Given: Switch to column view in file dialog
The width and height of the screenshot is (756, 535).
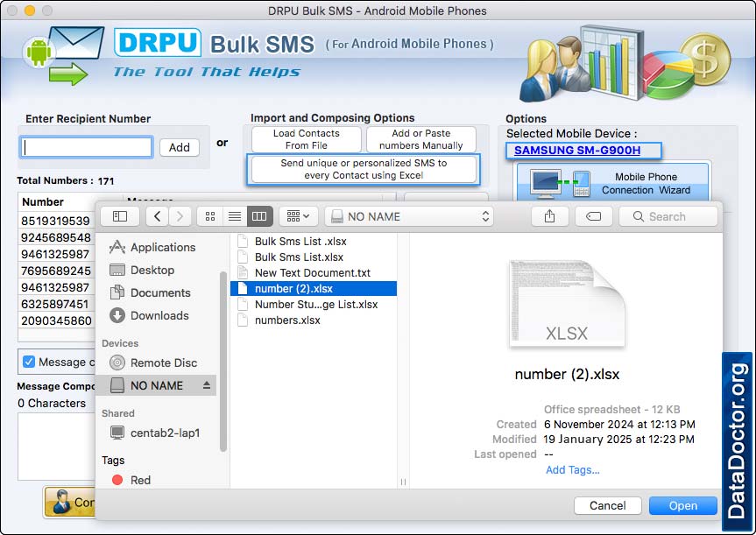Looking at the screenshot, I should 260,216.
